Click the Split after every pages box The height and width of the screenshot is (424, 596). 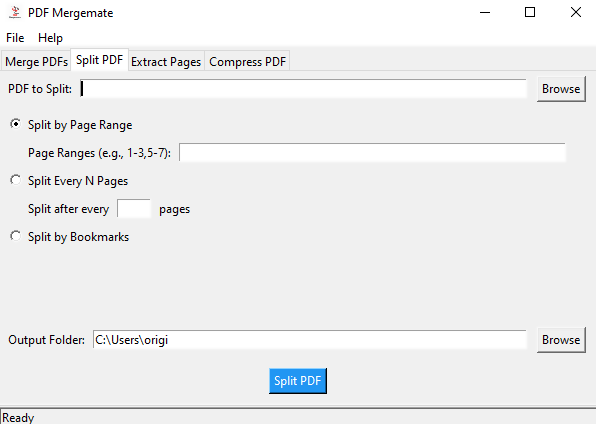point(134,208)
